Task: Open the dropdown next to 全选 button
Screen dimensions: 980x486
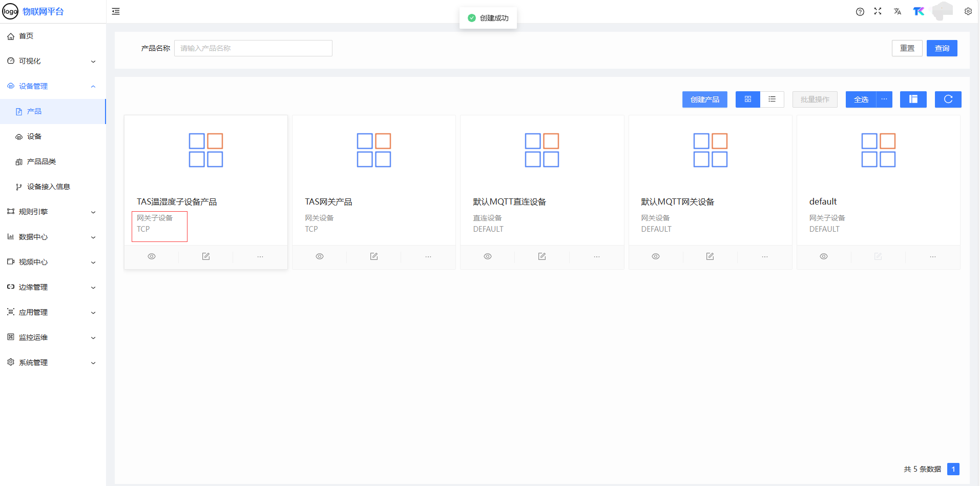Action: point(884,99)
